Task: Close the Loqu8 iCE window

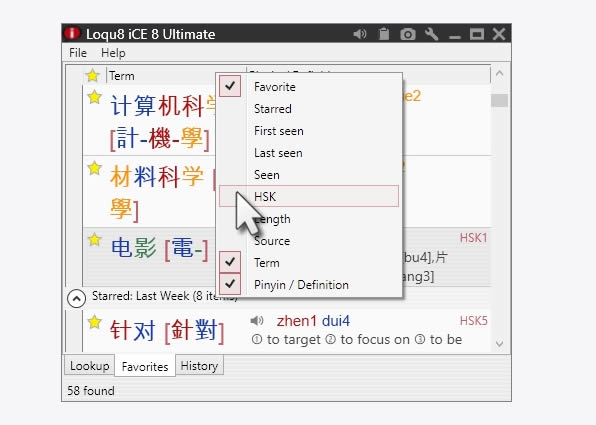Action: tap(499, 34)
